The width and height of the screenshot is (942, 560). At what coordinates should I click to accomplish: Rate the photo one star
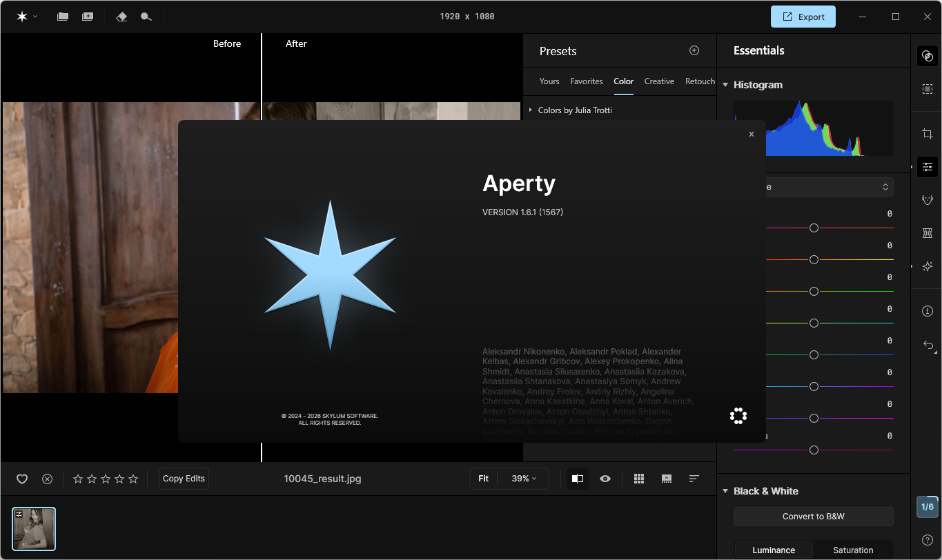pyautogui.click(x=78, y=479)
